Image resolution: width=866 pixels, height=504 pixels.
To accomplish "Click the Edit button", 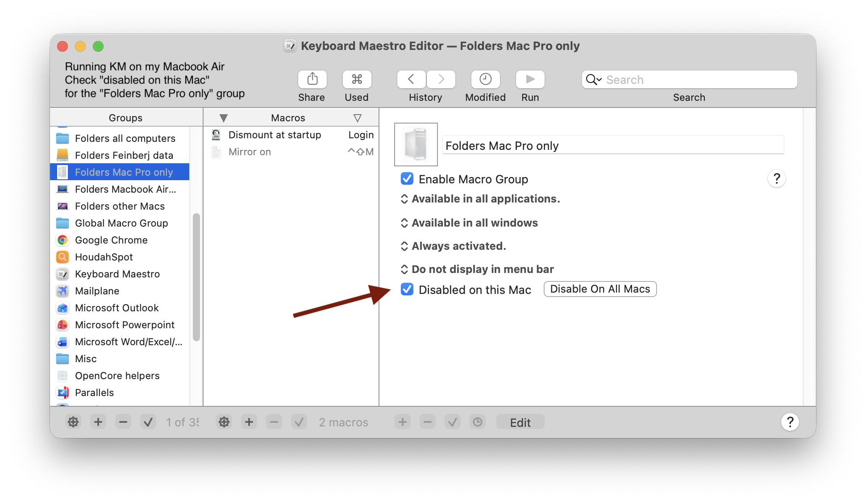I will (520, 422).
